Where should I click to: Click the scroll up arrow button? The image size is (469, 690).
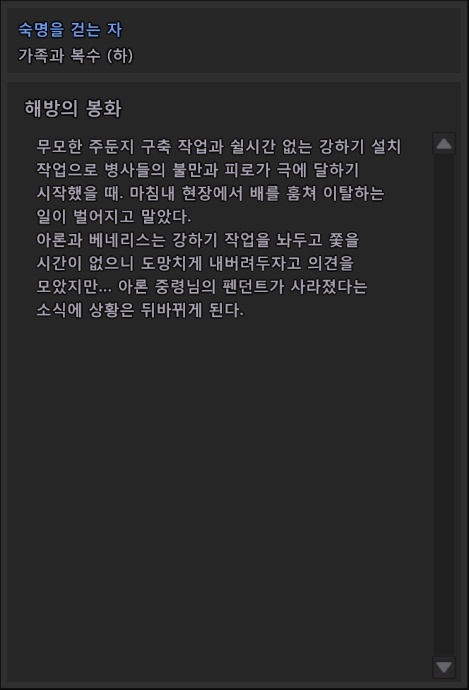[x=444, y=143]
